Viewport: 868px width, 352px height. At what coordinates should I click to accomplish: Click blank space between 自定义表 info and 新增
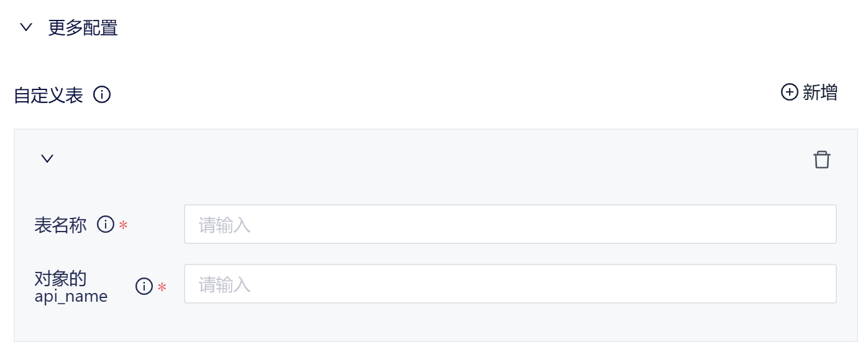pyautogui.click(x=435, y=94)
